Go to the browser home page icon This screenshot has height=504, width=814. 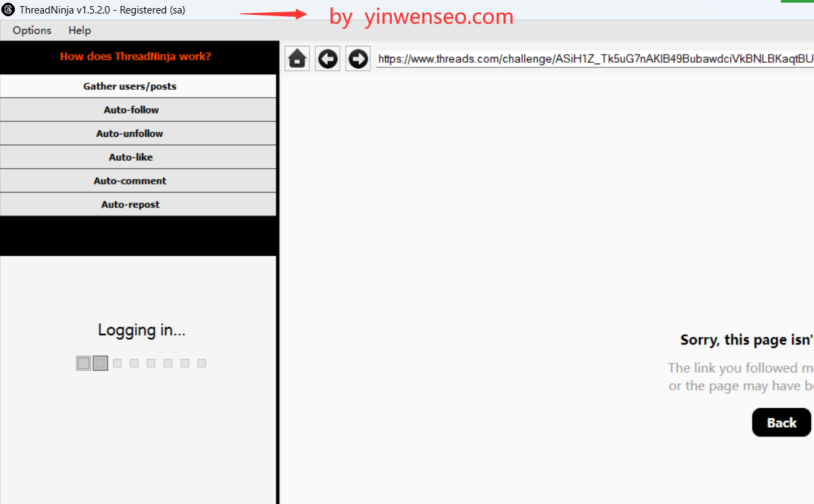pos(297,59)
